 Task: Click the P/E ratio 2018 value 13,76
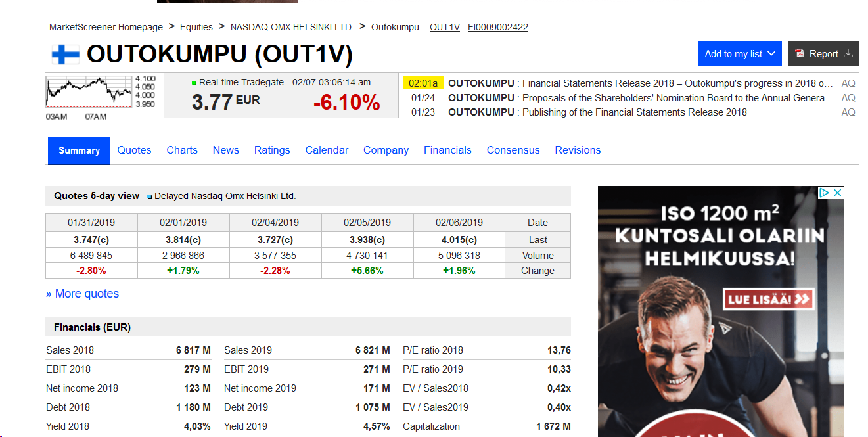(x=559, y=350)
